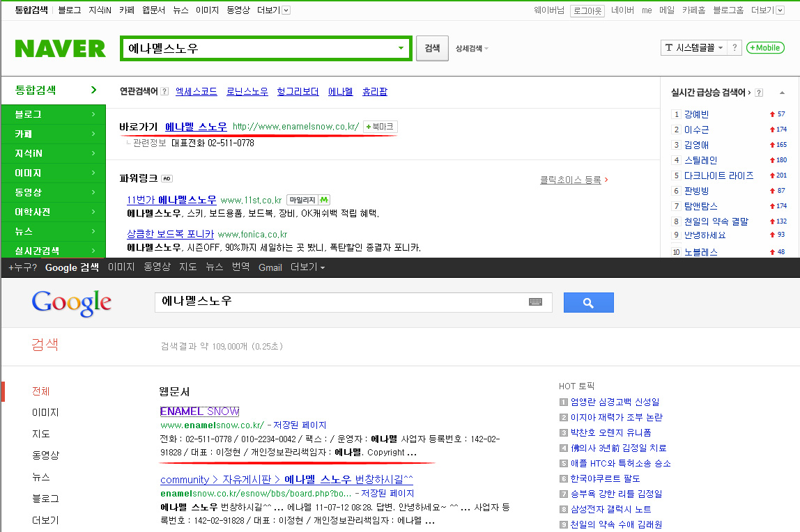Select the 카페 tab in Naver sidebar
Screen dimensions: 800x532
[x=53, y=134]
